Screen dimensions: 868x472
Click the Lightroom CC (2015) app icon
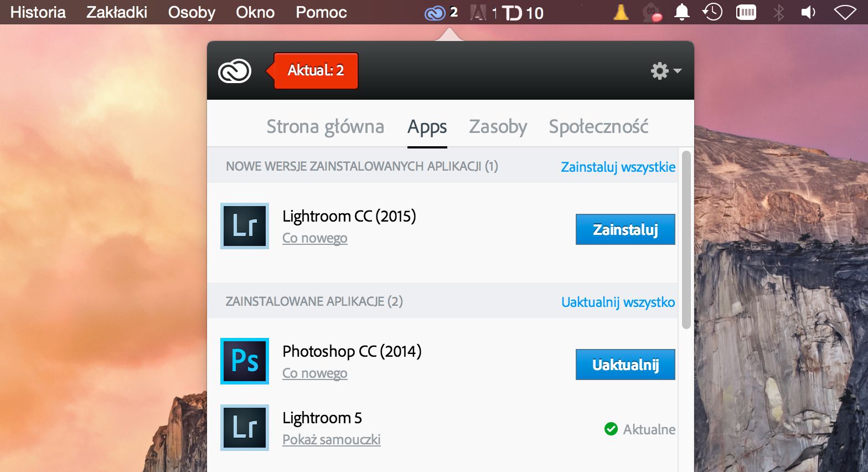click(245, 226)
